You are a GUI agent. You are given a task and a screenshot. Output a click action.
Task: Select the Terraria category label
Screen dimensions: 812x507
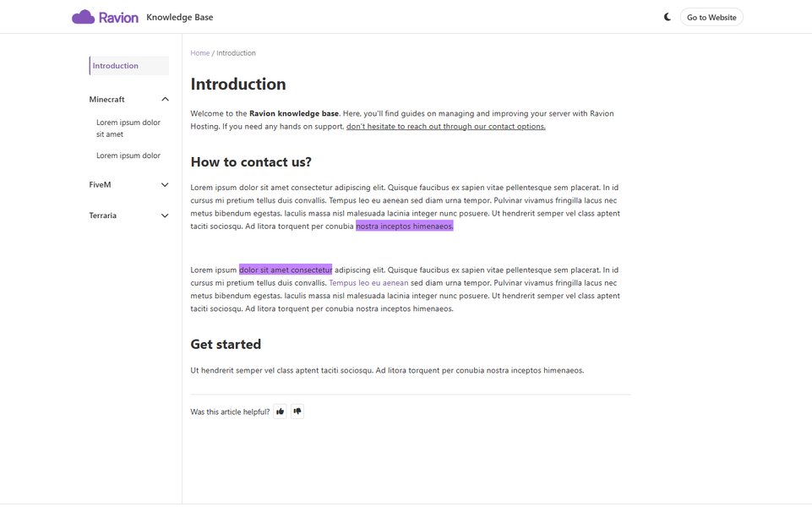click(102, 215)
